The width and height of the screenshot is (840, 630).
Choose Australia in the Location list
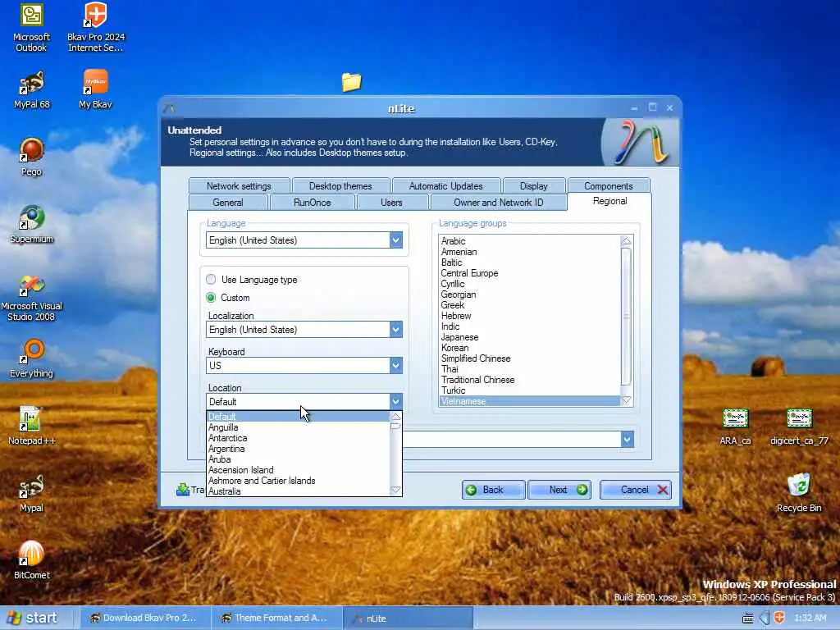point(298,491)
